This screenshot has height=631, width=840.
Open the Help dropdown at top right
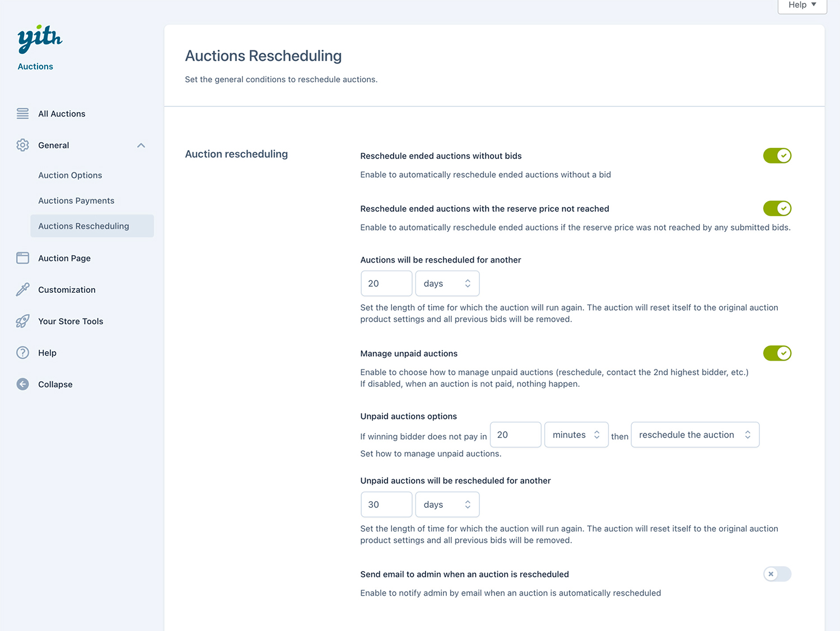[x=802, y=5]
